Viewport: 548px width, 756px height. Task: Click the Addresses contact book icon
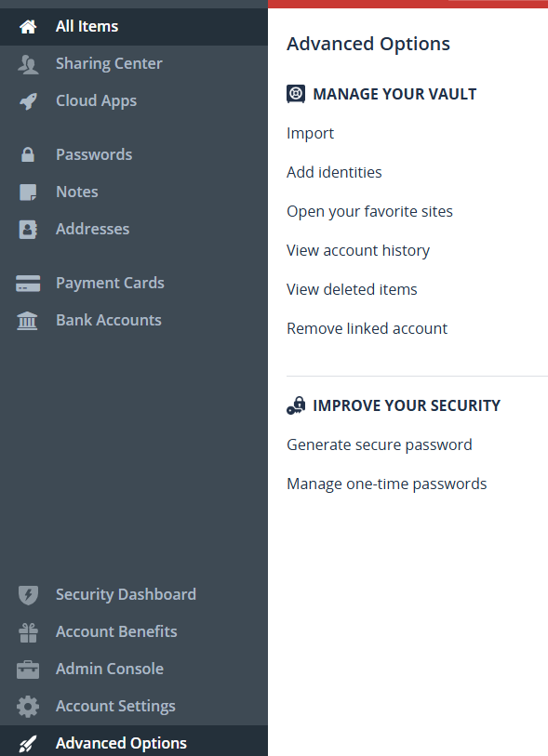pos(28,229)
